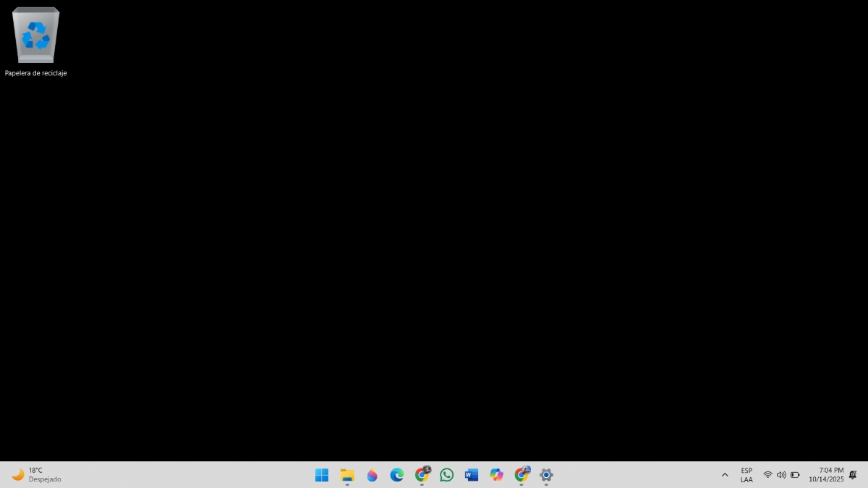Open WhatsApp from the taskbar
Viewport: 868px width, 488px height.
(447, 475)
